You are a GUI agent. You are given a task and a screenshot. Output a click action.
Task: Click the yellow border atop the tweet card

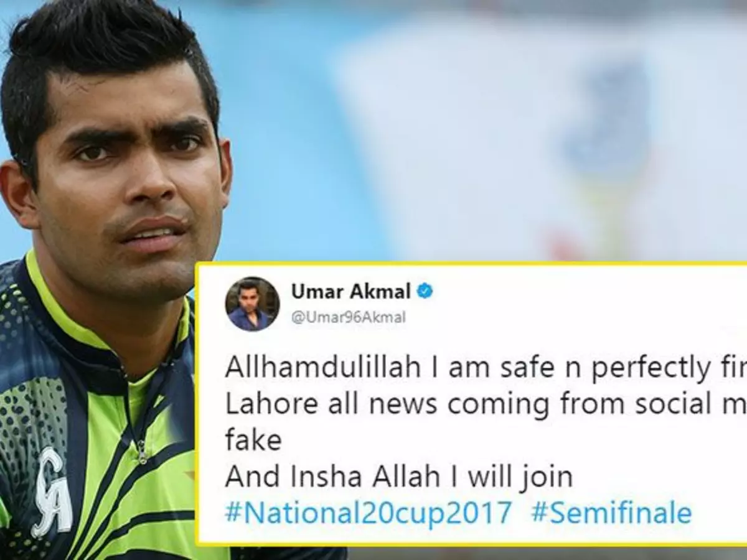pyautogui.click(x=471, y=264)
